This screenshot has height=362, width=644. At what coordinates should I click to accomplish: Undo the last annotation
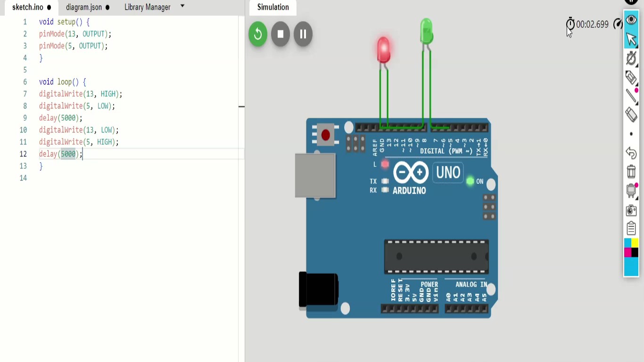(x=631, y=153)
